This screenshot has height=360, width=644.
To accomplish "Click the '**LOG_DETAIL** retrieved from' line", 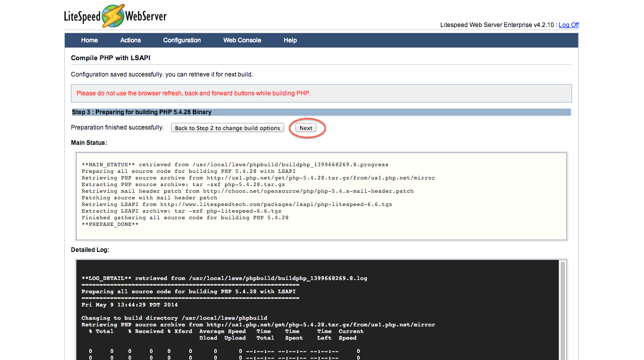I will [225, 278].
